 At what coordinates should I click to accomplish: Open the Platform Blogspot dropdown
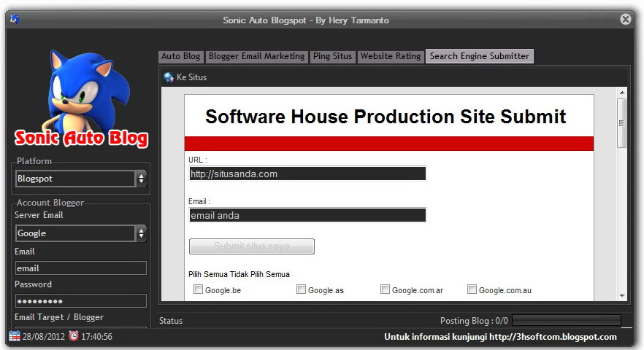point(81,179)
